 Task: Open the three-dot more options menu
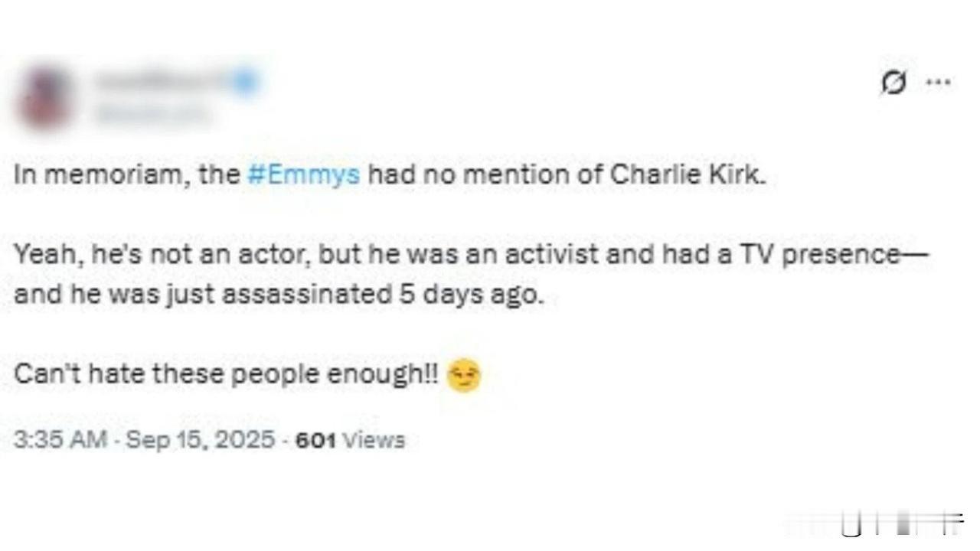(938, 82)
